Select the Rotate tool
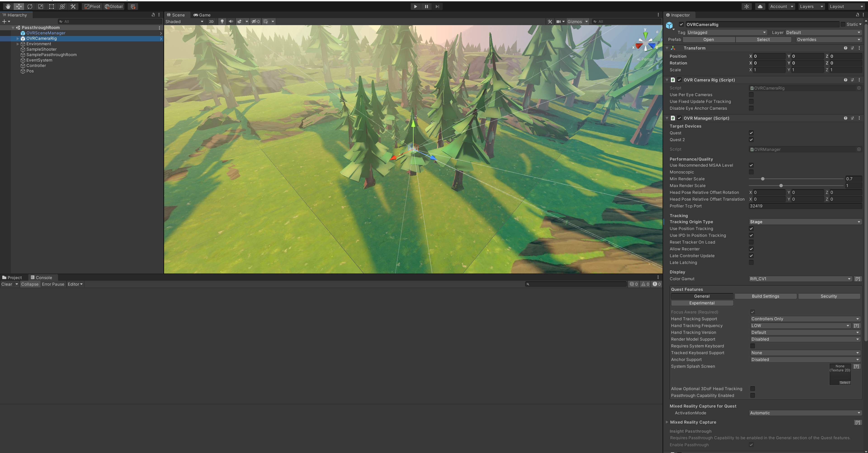The width and height of the screenshot is (868, 453). 30,6
